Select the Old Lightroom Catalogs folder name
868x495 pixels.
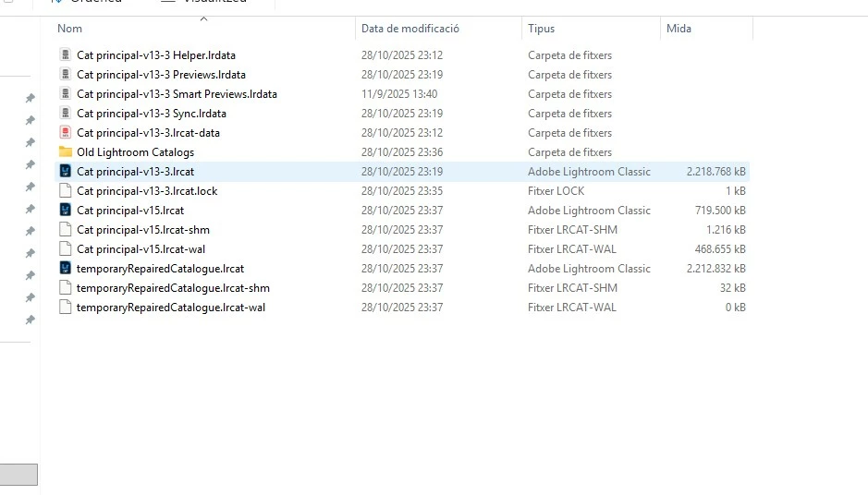tap(136, 151)
